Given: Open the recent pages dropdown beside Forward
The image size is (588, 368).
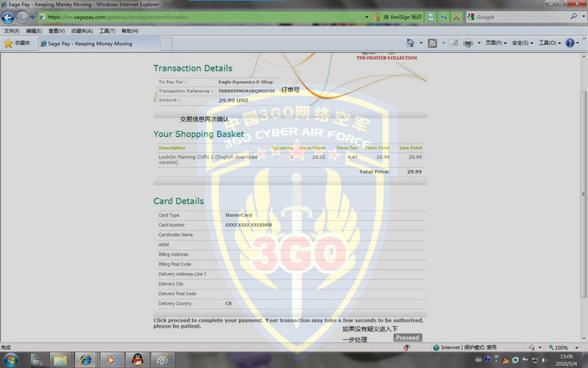Looking at the screenshot, I should coord(32,17).
